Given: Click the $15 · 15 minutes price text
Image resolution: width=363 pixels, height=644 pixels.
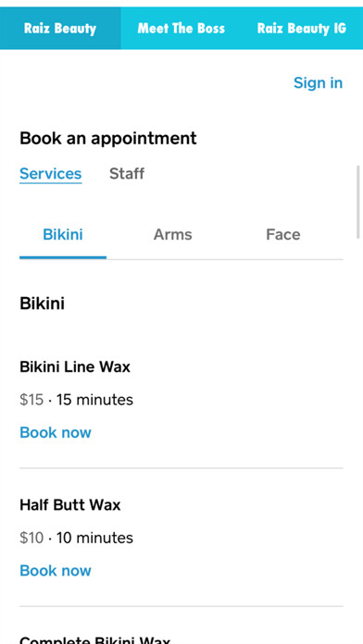Looking at the screenshot, I should coord(76,399).
